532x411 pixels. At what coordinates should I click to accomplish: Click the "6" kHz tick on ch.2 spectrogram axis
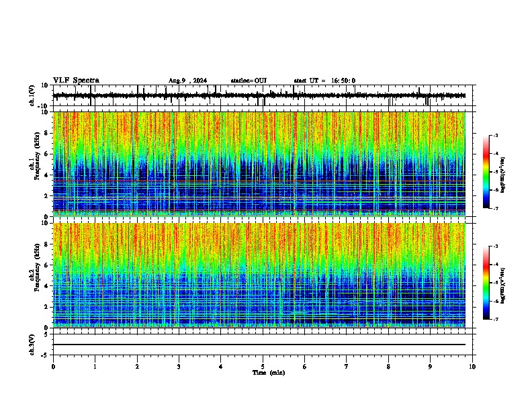pos(46,265)
